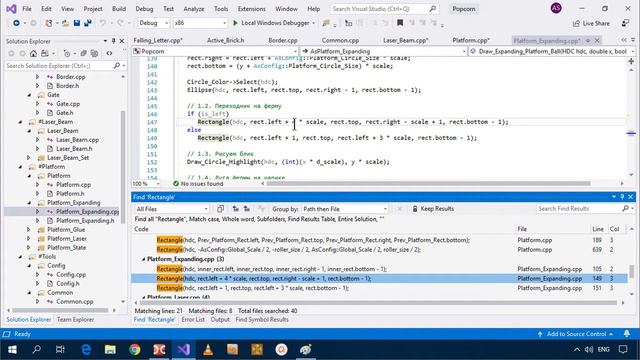Switch to the Laser_Beam.cpp tab
Image resolution: width=640 pixels, height=360 pixels.
(405, 40)
